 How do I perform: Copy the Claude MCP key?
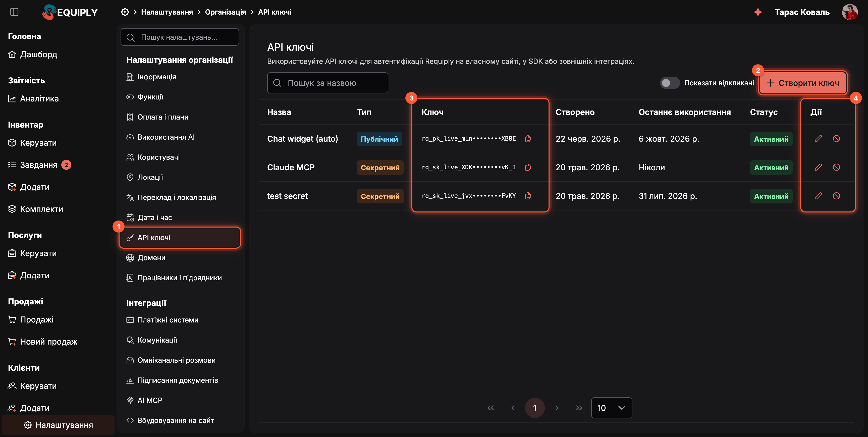[528, 167]
